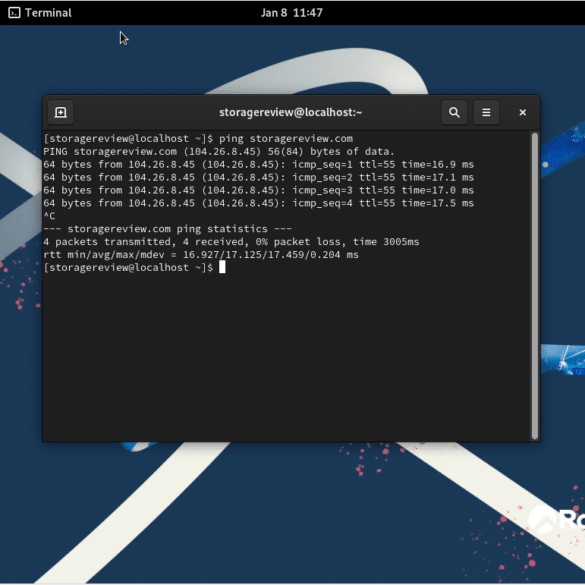Click the rtt min/avg/max/mdev line

(x=201, y=254)
